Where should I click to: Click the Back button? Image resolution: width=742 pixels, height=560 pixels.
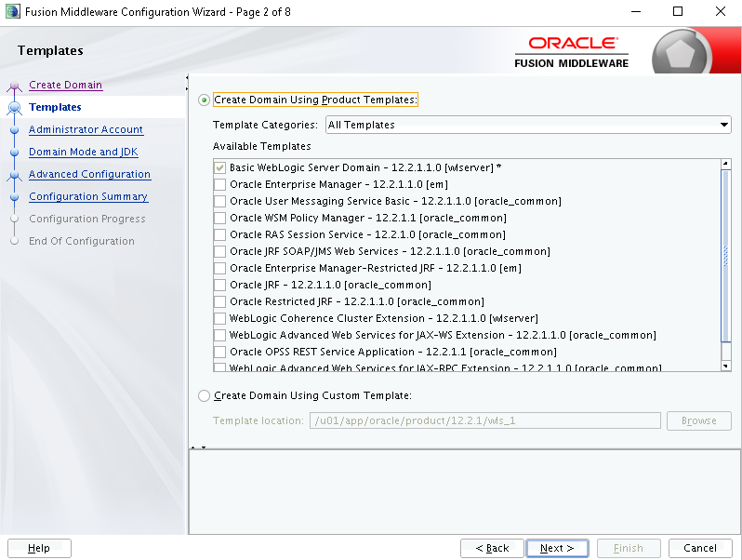pos(492,548)
